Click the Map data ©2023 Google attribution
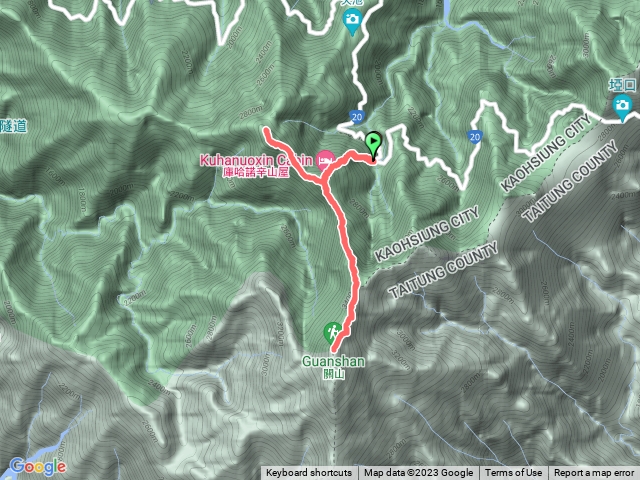Viewport: 640px width, 480px height. pos(418,473)
